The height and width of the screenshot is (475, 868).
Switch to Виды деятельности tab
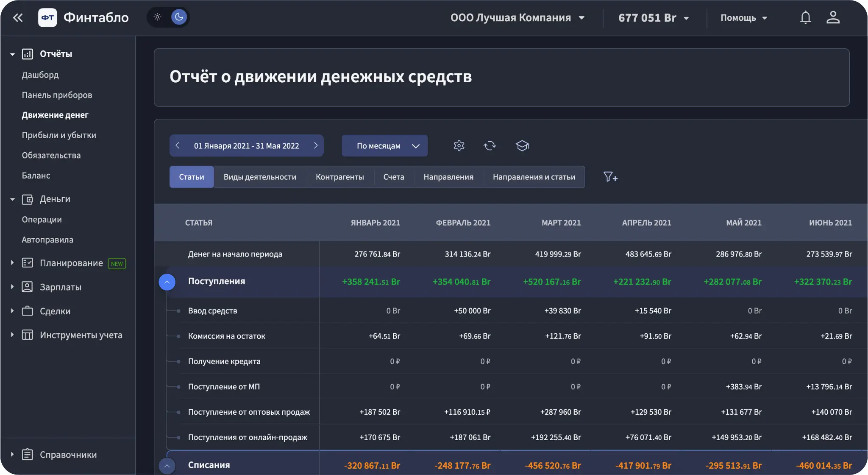pos(260,177)
